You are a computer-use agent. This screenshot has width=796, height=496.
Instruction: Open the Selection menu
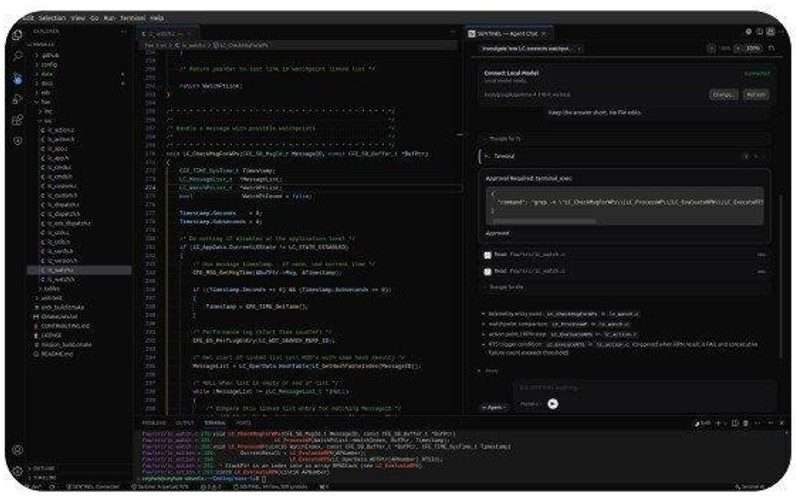pos(52,18)
